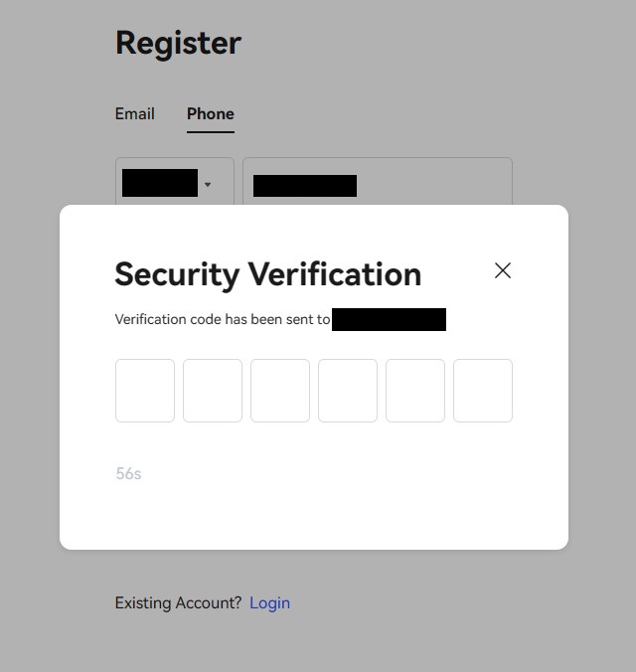
Task: Click the 56s resend countdown timer
Action: [x=129, y=474]
